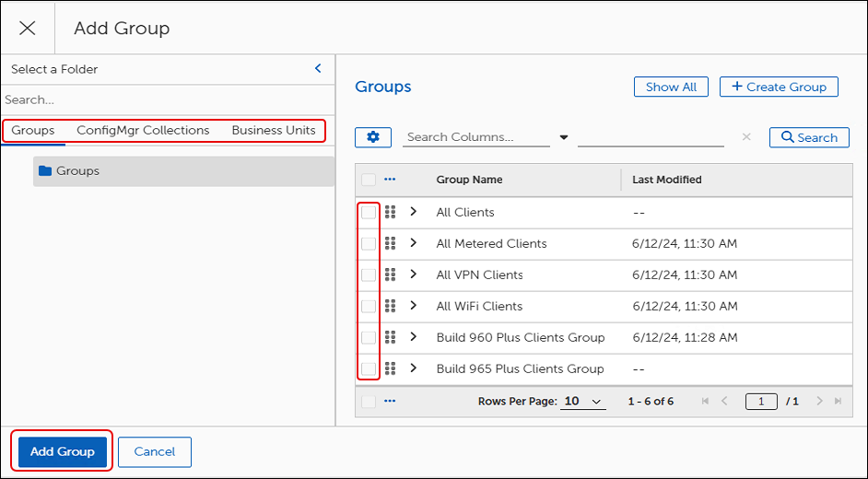Close the Add Group dialog with X
The width and height of the screenshot is (868, 479).
click(x=27, y=28)
